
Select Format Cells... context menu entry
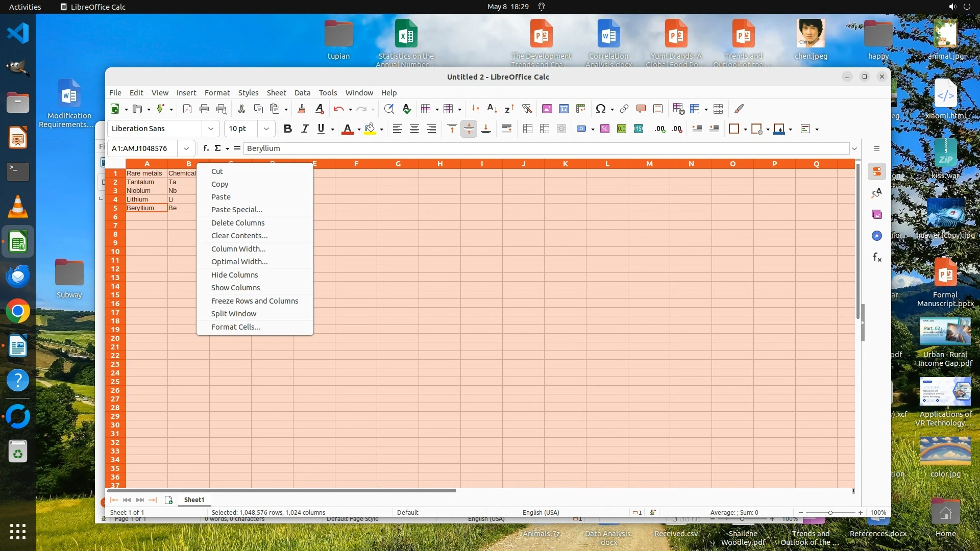(235, 327)
